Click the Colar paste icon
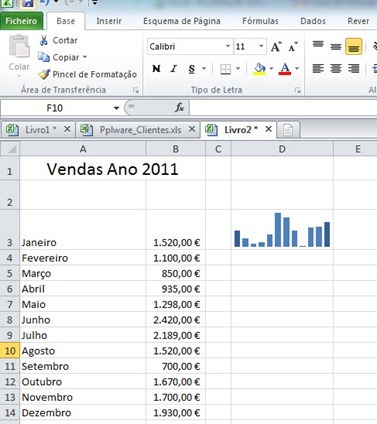 19,46
